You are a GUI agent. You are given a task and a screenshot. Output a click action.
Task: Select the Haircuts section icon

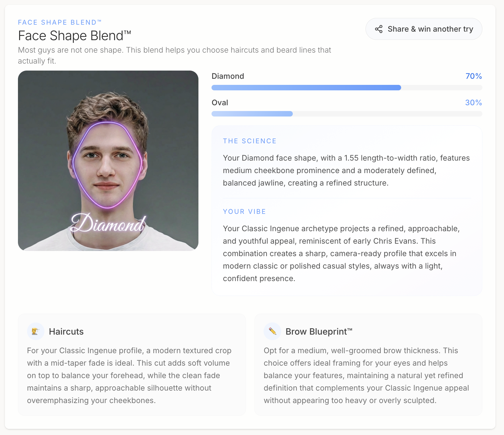tap(35, 331)
